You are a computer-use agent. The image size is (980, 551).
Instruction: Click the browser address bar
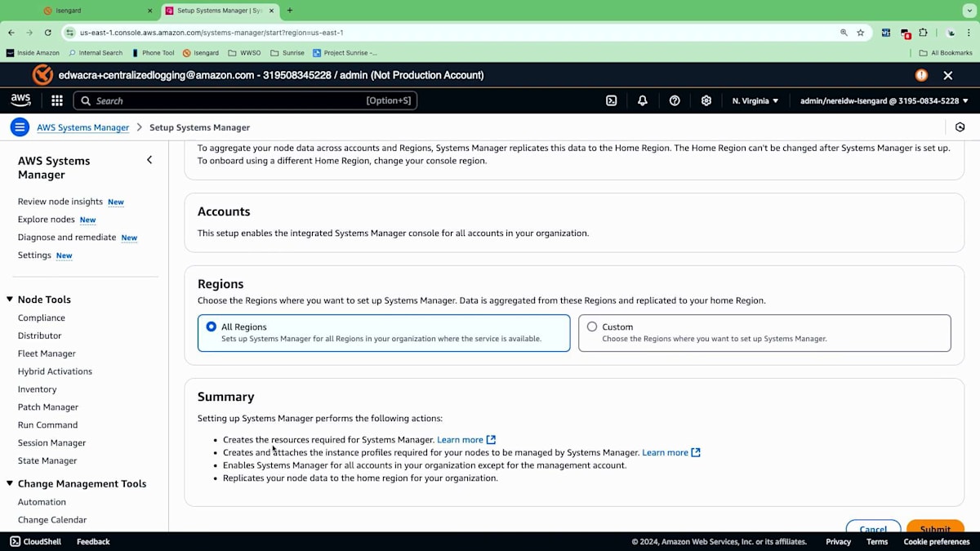[457, 33]
